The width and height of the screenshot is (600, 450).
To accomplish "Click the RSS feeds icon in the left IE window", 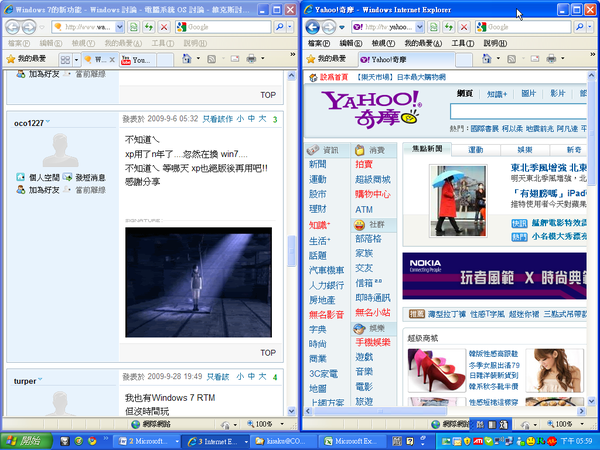I will tap(211, 59).
